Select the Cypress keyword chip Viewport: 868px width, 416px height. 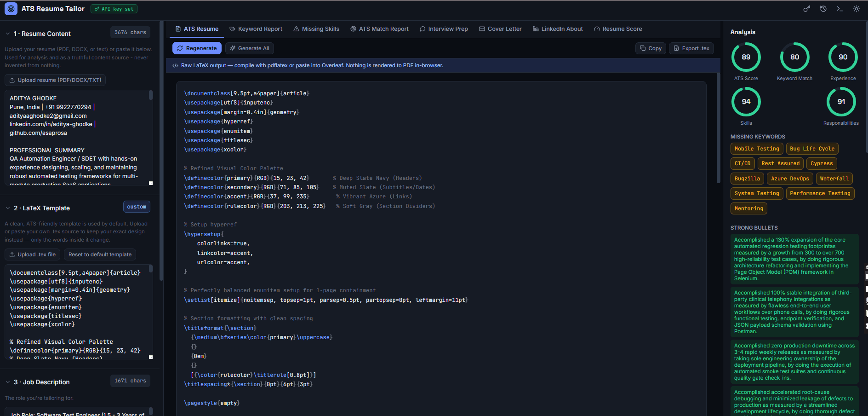(822, 163)
